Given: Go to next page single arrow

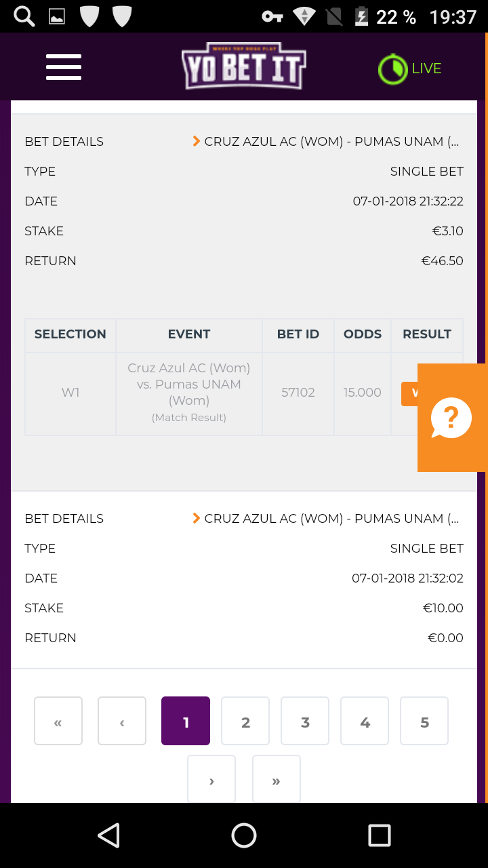Looking at the screenshot, I should (x=211, y=779).
